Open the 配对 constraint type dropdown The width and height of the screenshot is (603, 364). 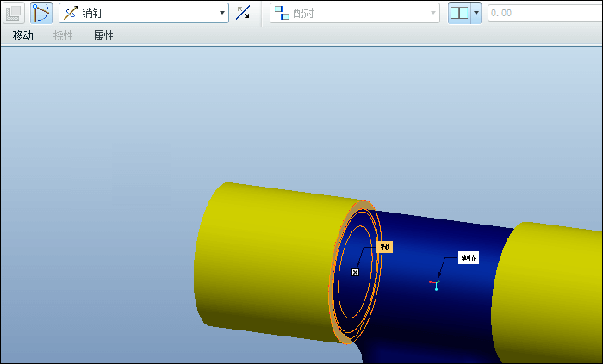coord(355,13)
